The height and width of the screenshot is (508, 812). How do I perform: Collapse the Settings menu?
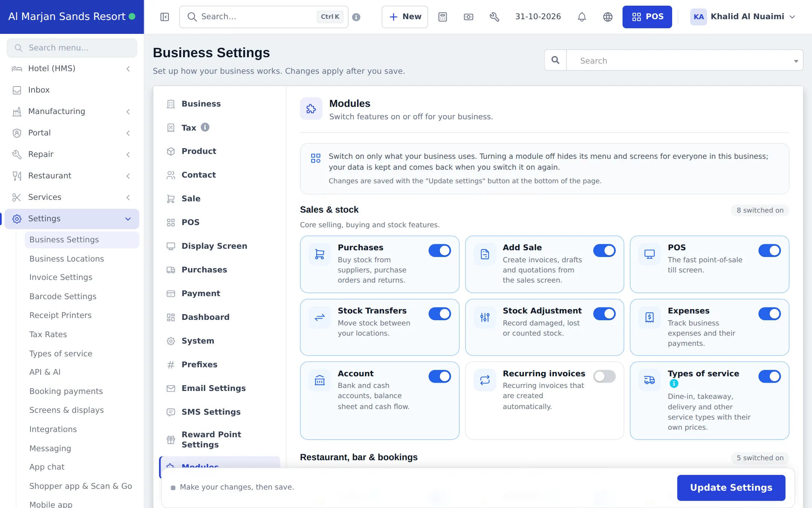pyautogui.click(x=71, y=219)
